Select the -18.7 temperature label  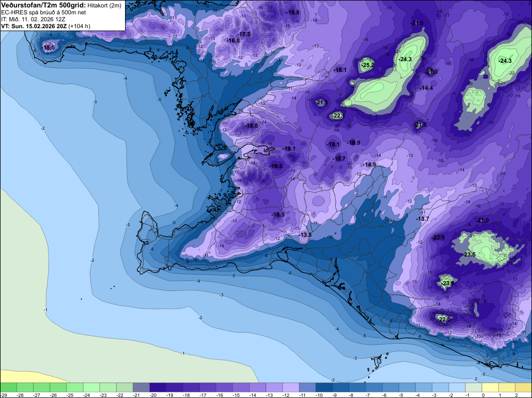[x=339, y=159]
